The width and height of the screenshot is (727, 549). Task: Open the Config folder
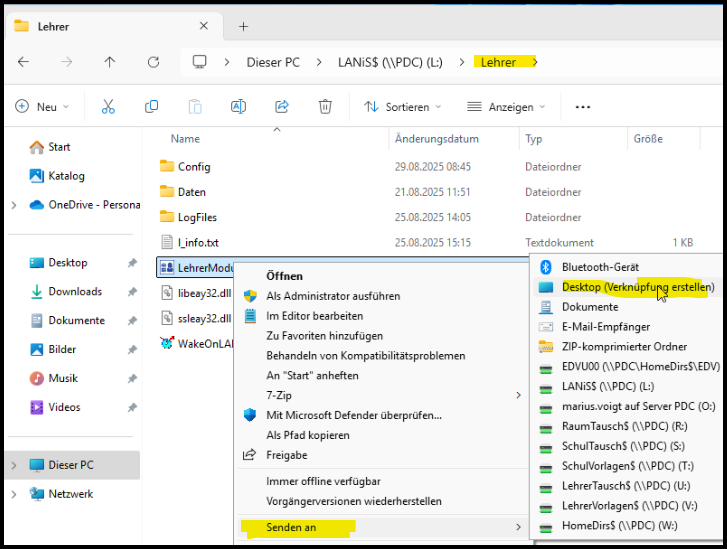point(193,167)
